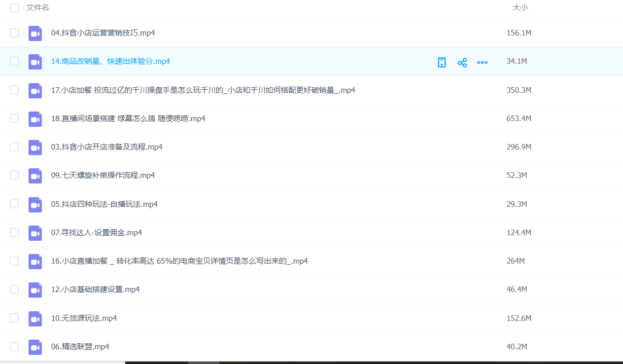Image resolution: width=623 pixels, height=364 pixels.
Task: Click the video icon for 17.小店加餐 file
Action: [x=35, y=91]
